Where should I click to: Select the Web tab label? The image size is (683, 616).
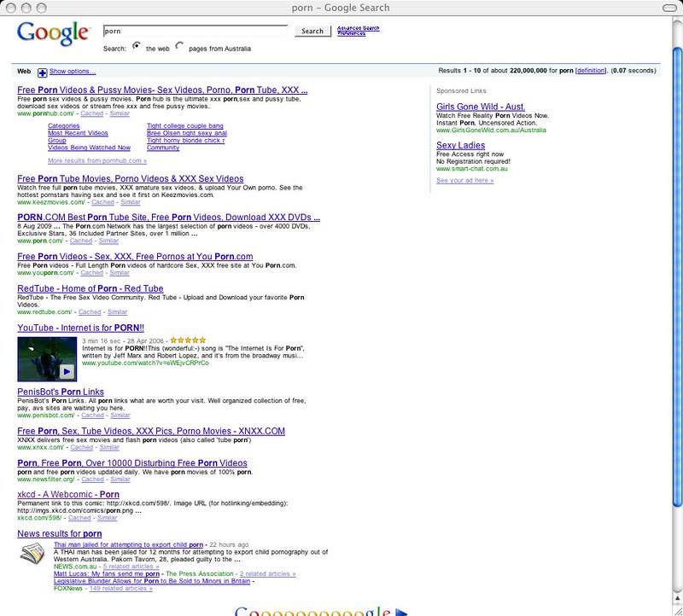click(x=24, y=72)
